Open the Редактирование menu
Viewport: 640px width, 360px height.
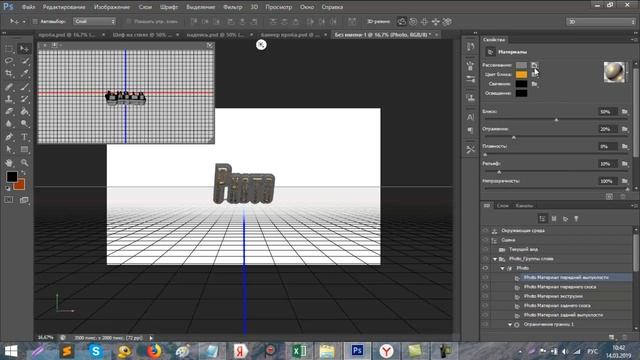pyautogui.click(x=64, y=7)
